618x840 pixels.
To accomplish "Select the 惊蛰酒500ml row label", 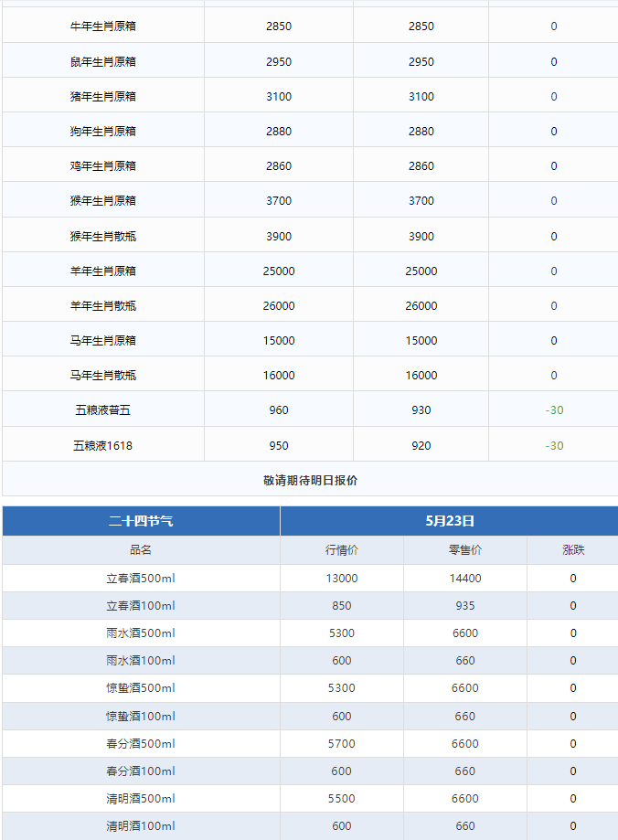I will pyautogui.click(x=141, y=688).
